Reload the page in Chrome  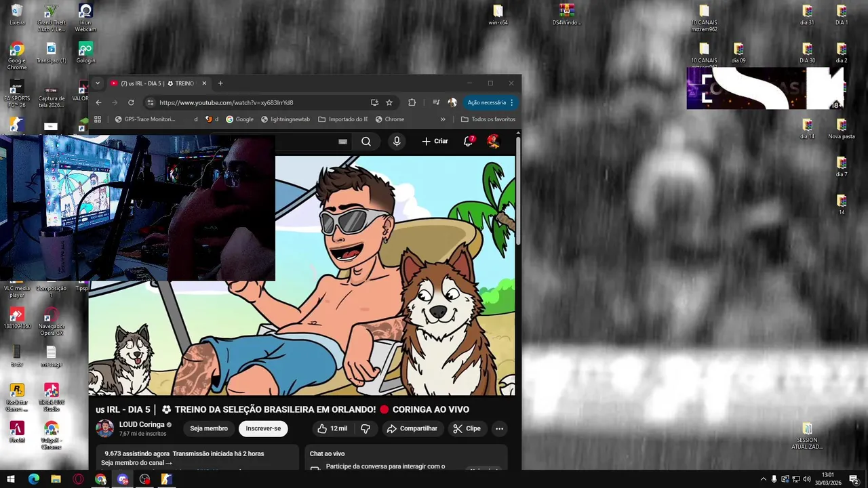[x=131, y=102]
